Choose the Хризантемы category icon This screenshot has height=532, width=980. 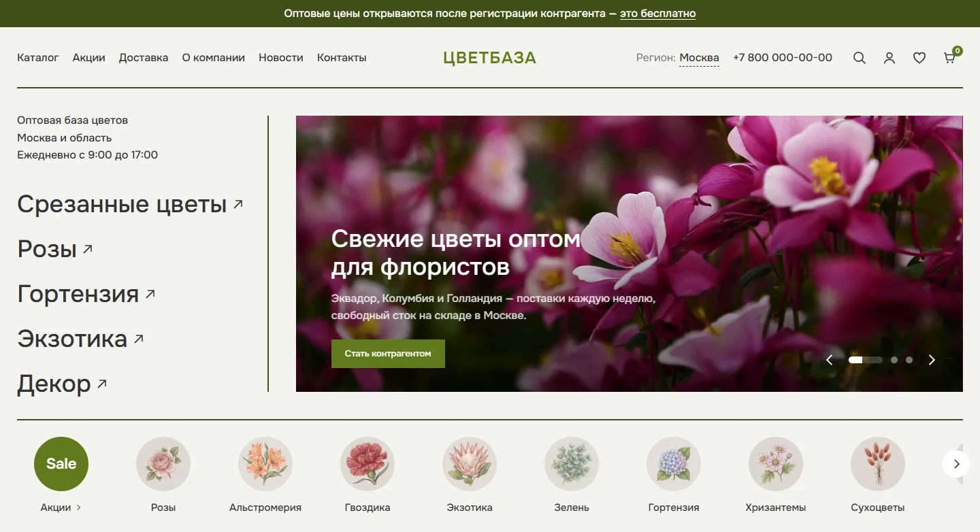(776, 464)
